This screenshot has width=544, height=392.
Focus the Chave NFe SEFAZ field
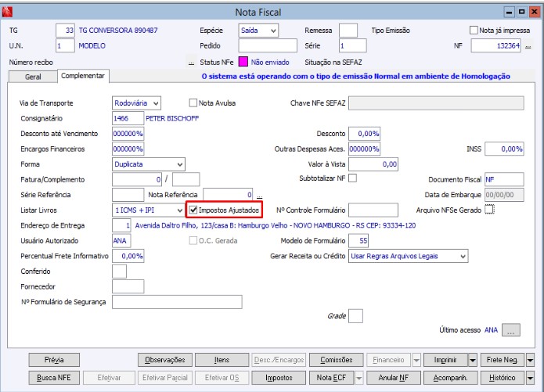(x=436, y=103)
